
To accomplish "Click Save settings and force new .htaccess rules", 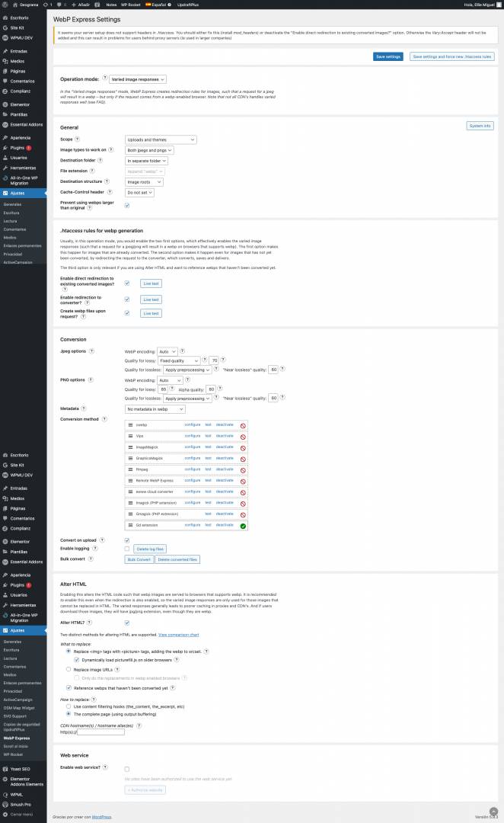I will coord(451,56).
